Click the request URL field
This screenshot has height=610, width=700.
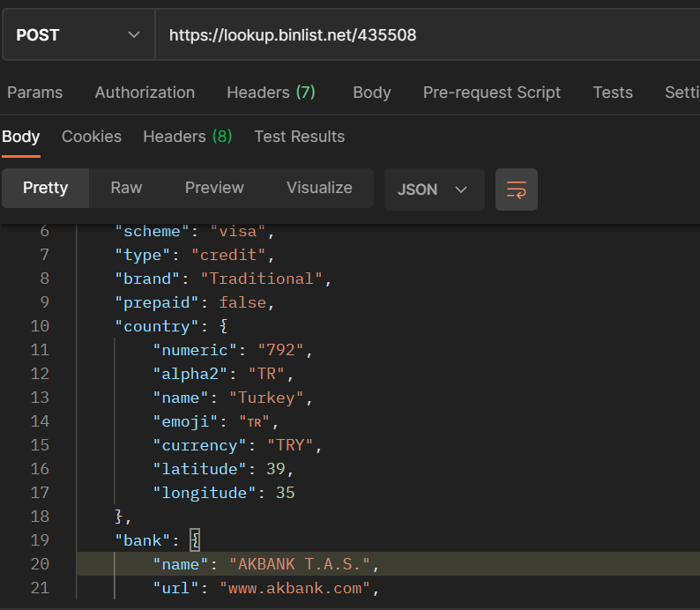pos(428,34)
